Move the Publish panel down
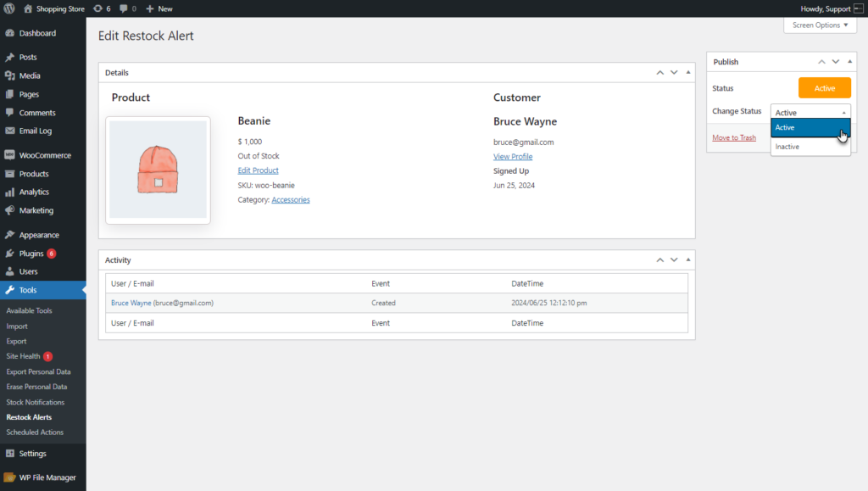 [835, 61]
